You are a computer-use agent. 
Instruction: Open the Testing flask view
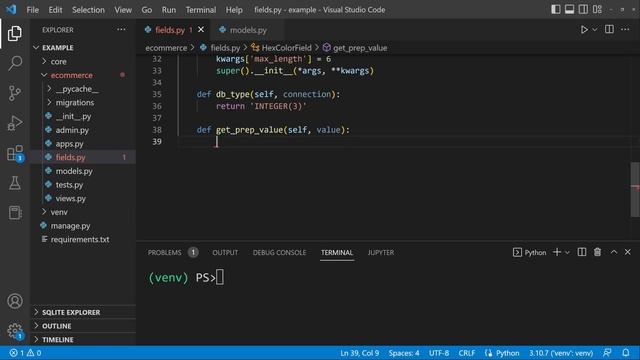click(x=15, y=183)
